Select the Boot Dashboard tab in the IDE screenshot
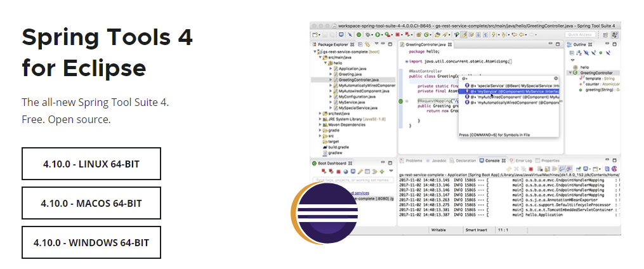Viewport: 644px width, 269px height. click(x=332, y=163)
